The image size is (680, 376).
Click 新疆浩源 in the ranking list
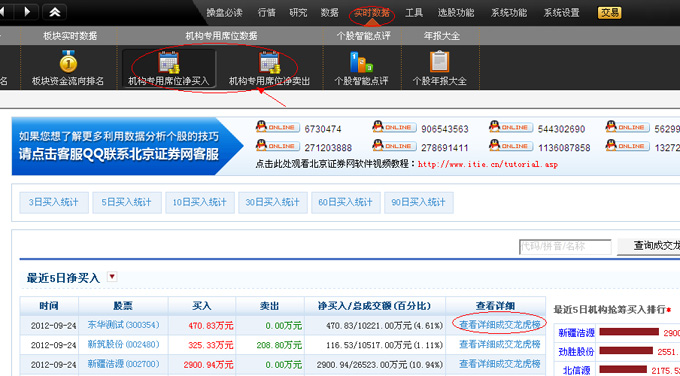pyautogui.click(x=576, y=333)
